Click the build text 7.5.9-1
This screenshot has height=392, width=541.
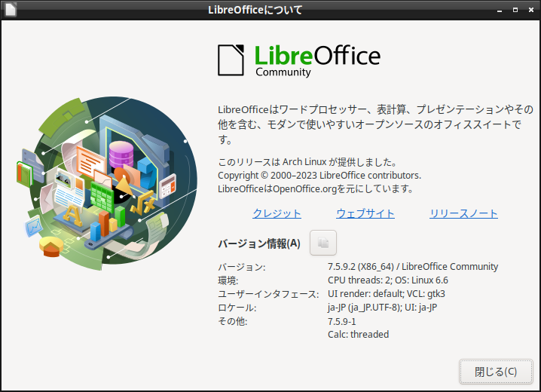coord(341,321)
